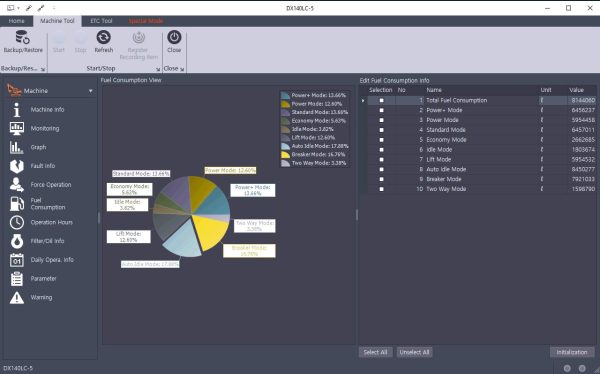The image size is (600, 374).
Task: Click the last status indicator icon bottom right
Action: [x=582, y=368]
